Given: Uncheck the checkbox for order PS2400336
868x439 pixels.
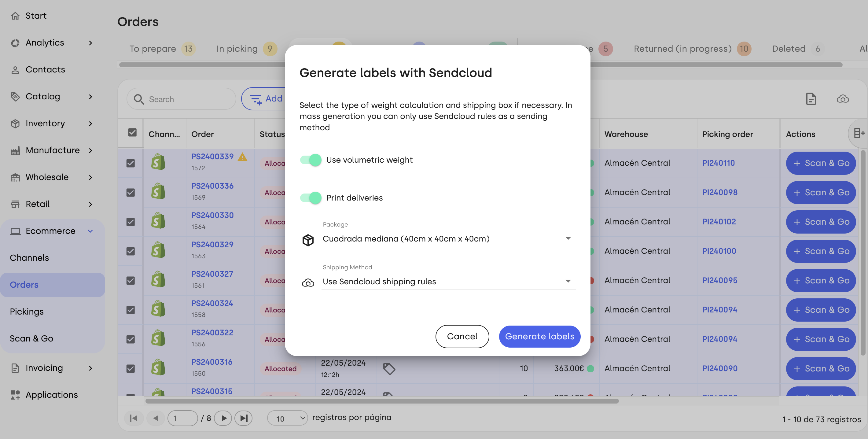Looking at the screenshot, I should (x=131, y=192).
